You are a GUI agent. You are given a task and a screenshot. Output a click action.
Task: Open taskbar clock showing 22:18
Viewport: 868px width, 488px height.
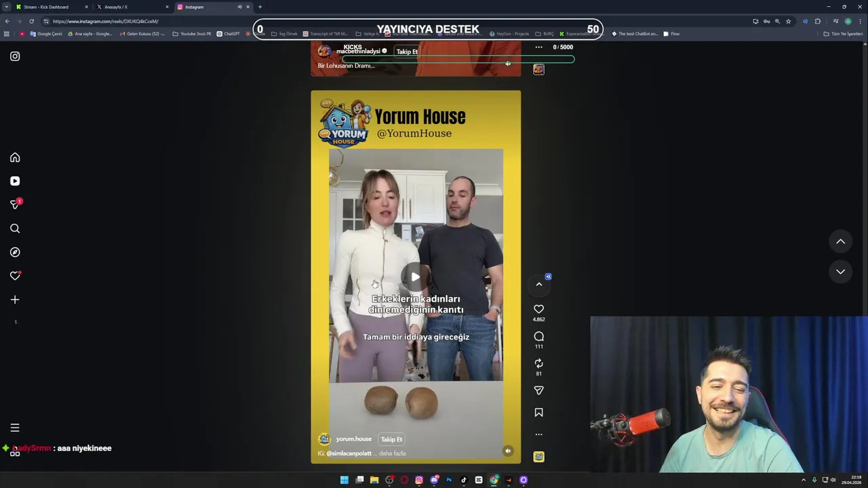point(850,480)
